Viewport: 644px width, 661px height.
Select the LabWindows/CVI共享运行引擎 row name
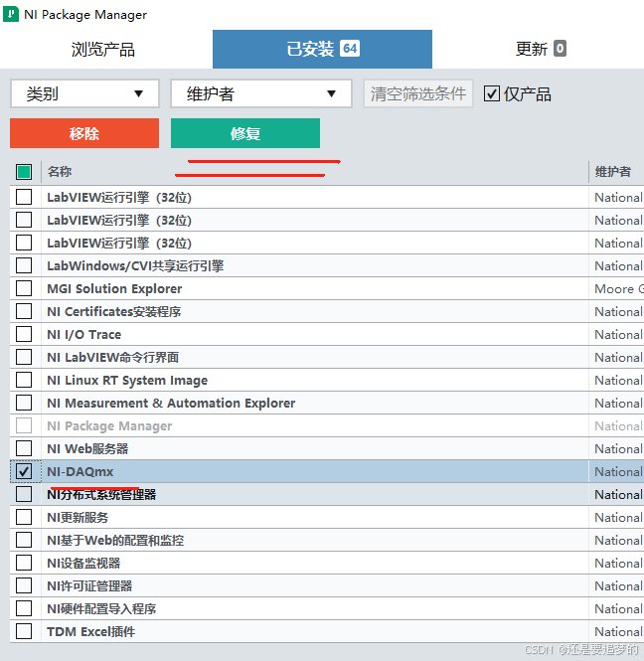135,266
